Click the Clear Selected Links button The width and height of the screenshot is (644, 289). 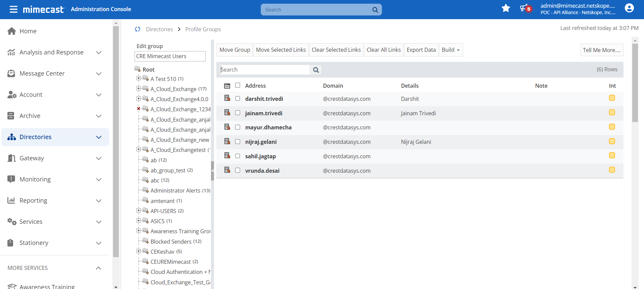click(x=336, y=50)
